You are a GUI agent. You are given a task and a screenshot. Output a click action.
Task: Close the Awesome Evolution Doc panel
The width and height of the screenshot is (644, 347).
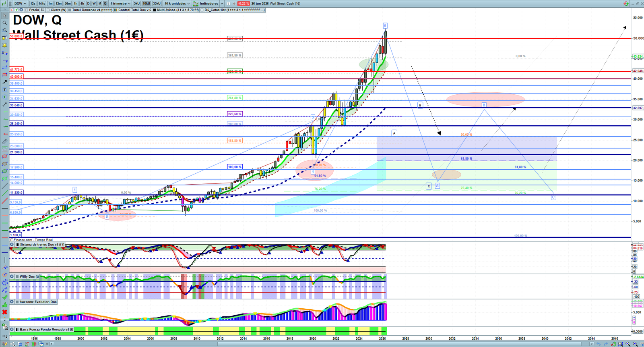tap(12, 301)
